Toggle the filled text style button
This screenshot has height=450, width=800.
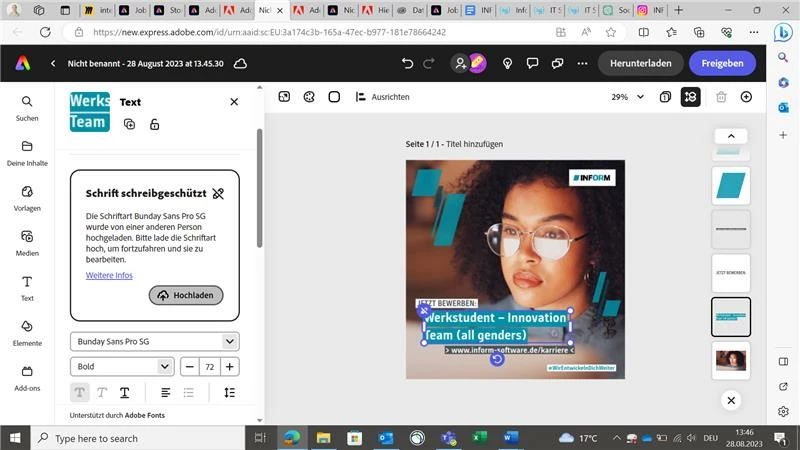pos(80,392)
